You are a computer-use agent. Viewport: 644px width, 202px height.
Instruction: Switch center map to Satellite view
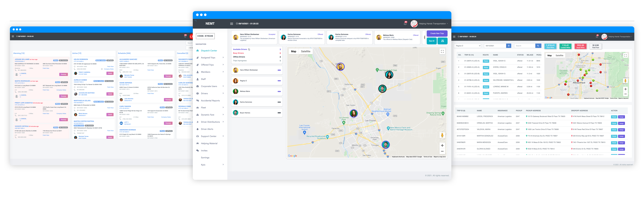(305, 51)
